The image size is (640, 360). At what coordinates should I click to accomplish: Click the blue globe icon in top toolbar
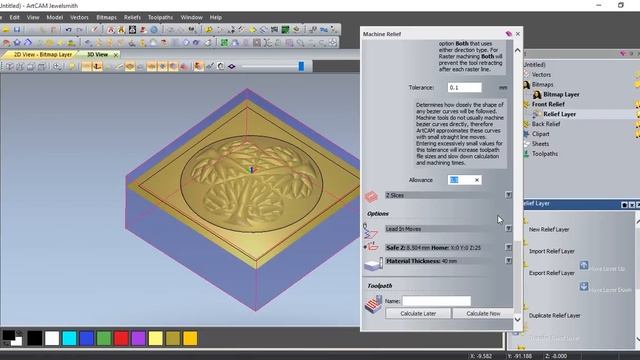(154, 29)
